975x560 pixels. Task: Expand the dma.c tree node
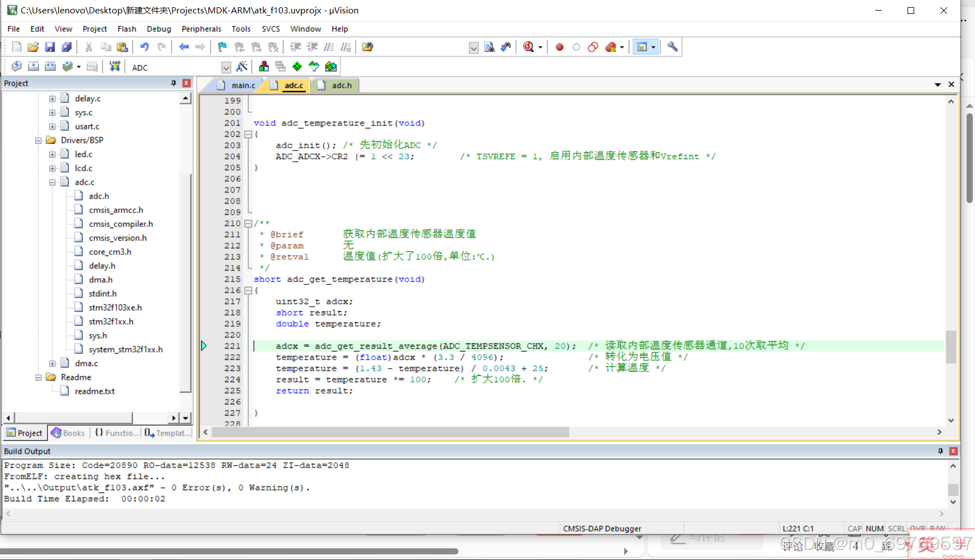[x=52, y=364]
